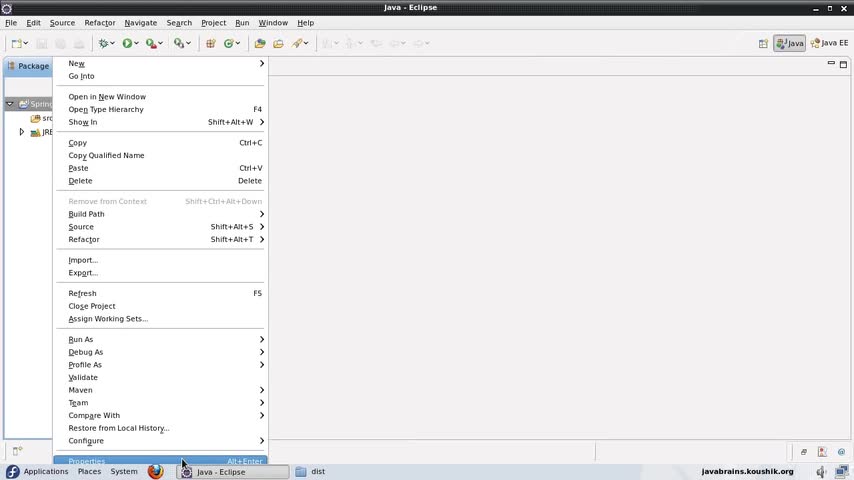Open the Search menu
Screen dimensions: 854x480
click(179, 23)
